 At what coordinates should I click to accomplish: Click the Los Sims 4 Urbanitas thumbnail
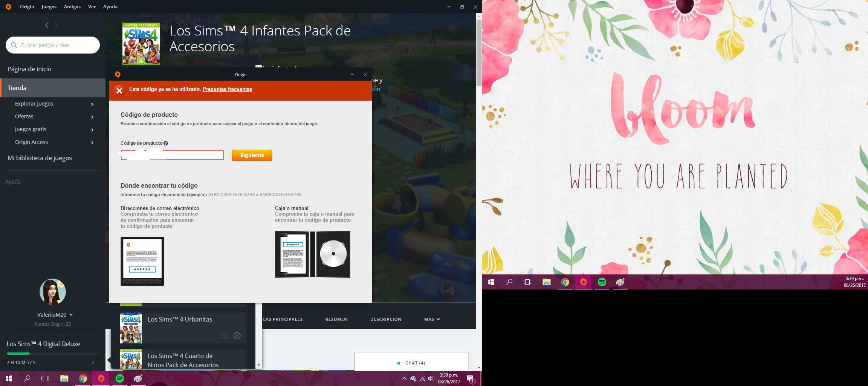(131, 328)
